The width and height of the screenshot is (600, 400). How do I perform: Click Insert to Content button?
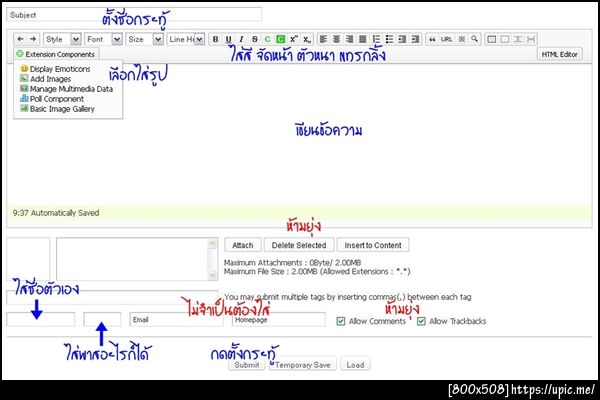point(373,245)
